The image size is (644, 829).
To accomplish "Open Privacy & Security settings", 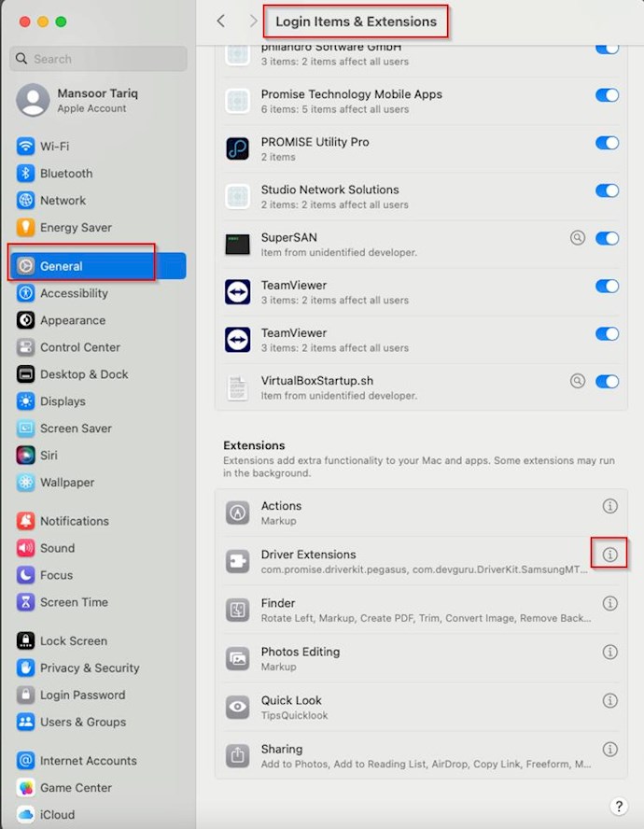I will [x=77, y=667].
